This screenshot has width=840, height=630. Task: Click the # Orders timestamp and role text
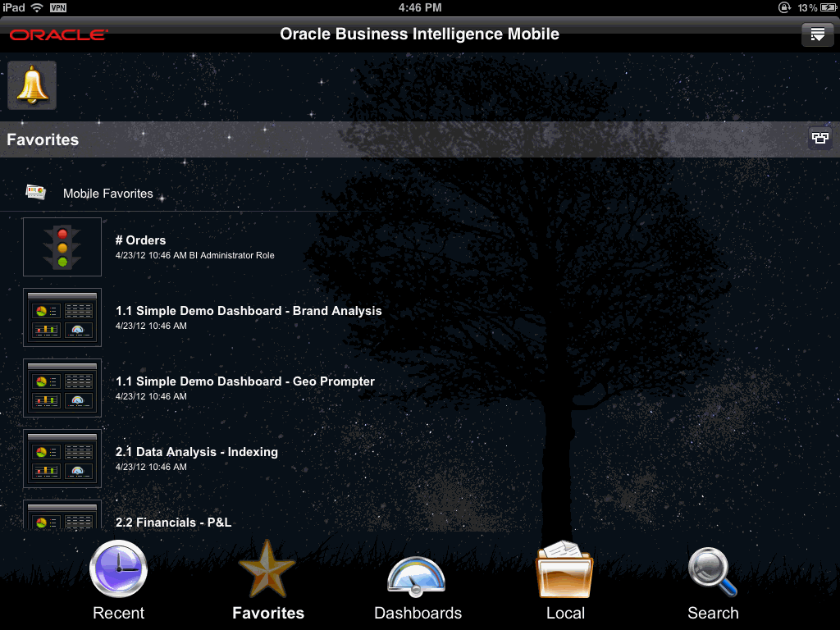(x=194, y=256)
